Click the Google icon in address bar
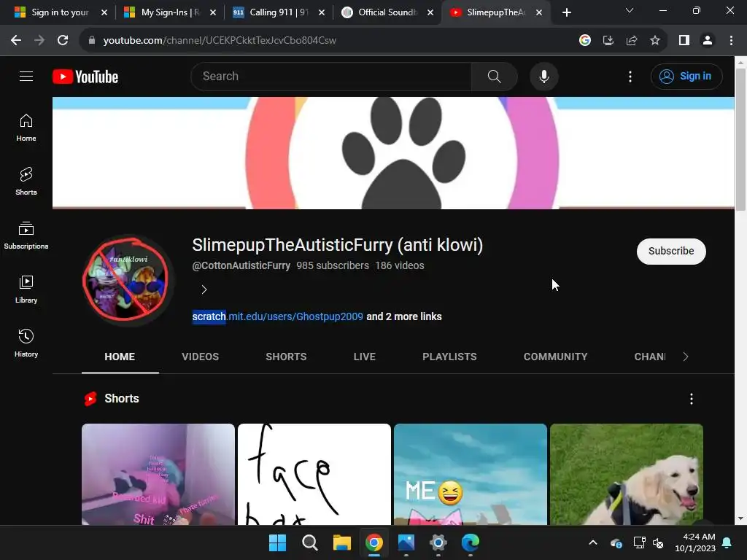747x560 pixels. (585, 41)
